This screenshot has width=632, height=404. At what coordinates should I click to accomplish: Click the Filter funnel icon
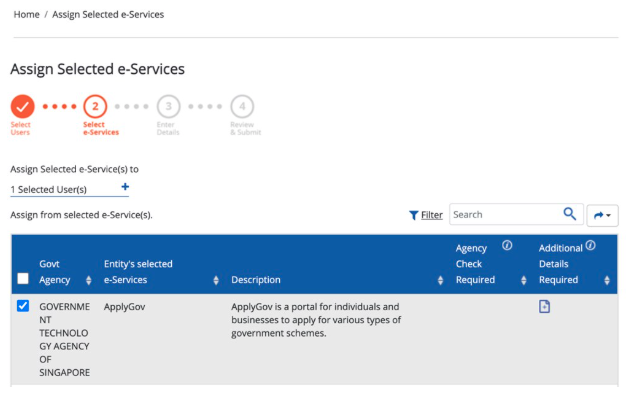[413, 215]
